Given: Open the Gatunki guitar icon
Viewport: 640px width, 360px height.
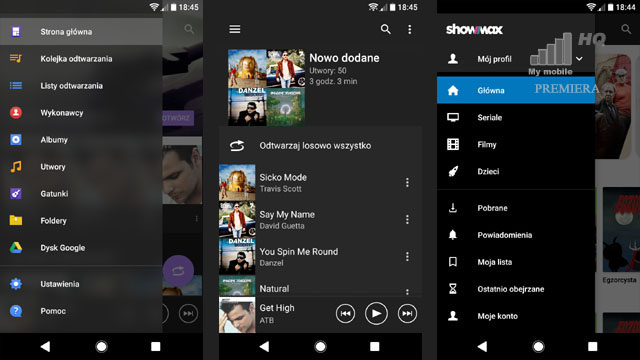Looking at the screenshot, I should (16, 193).
